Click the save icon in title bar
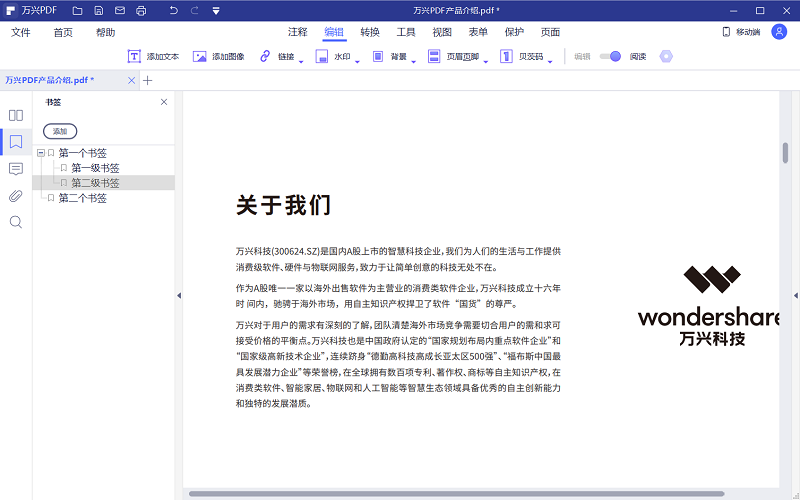Screen dimensions: 800x500 pyautogui.click(x=98, y=10)
